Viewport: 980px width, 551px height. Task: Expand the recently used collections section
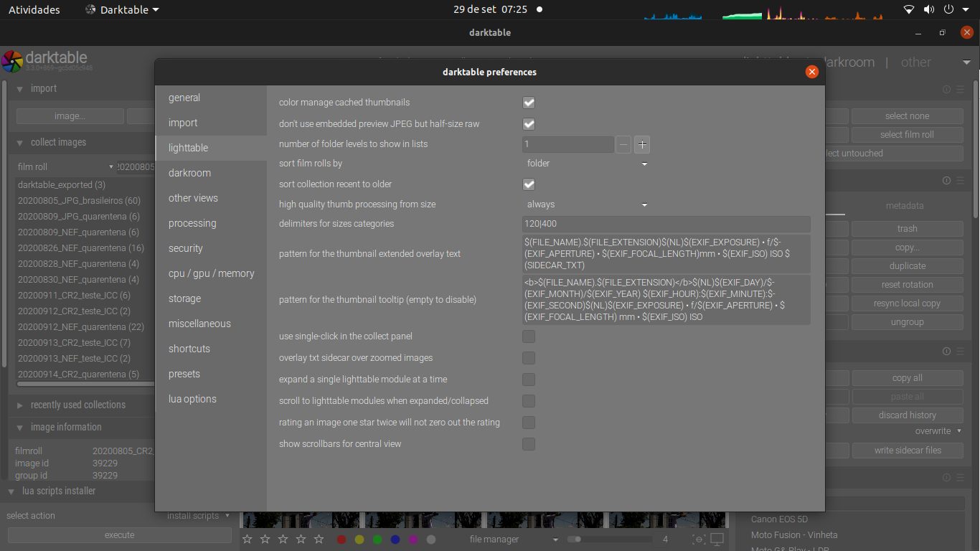click(77, 405)
